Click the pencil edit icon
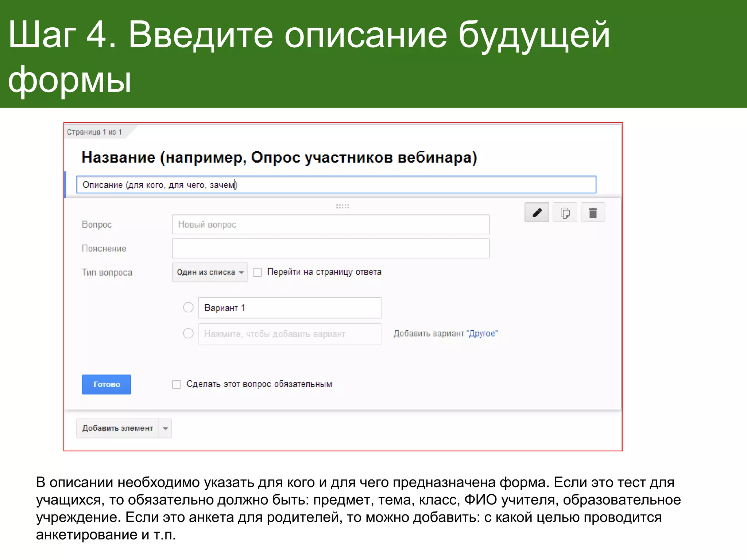Viewport: 747px width, 560px height. tap(537, 213)
